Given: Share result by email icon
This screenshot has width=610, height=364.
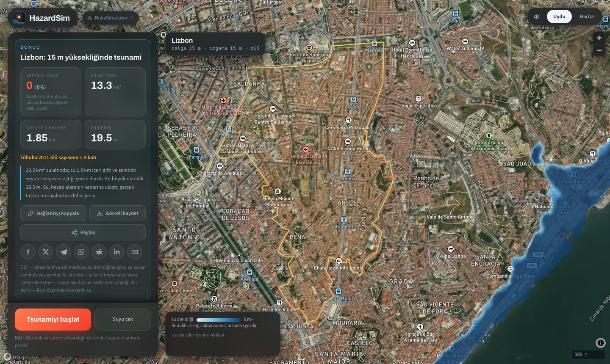Looking at the screenshot, I should [x=135, y=252].
